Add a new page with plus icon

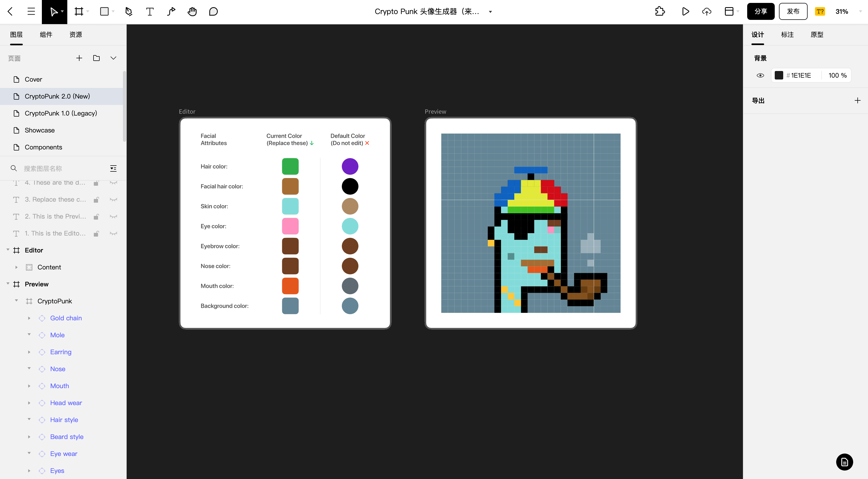pyautogui.click(x=79, y=58)
